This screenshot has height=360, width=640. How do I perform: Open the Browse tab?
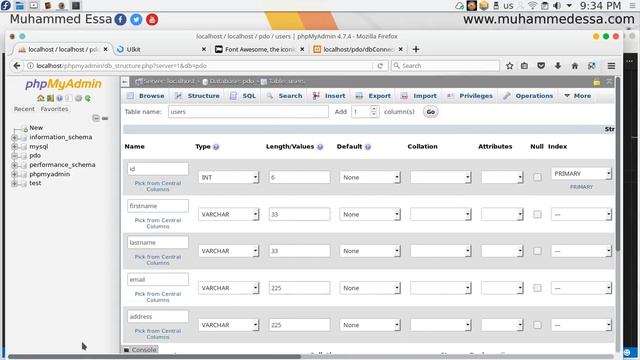(x=146, y=96)
